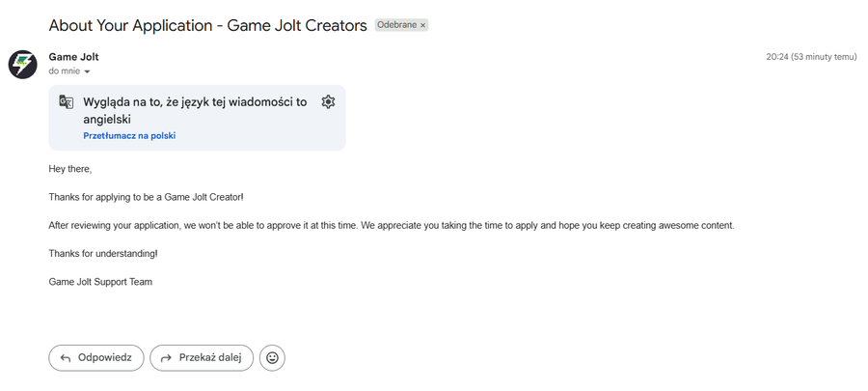The width and height of the screenshot is (868, 391).
Task: Click the Game Jolt sender name
Action: (73, 57)
